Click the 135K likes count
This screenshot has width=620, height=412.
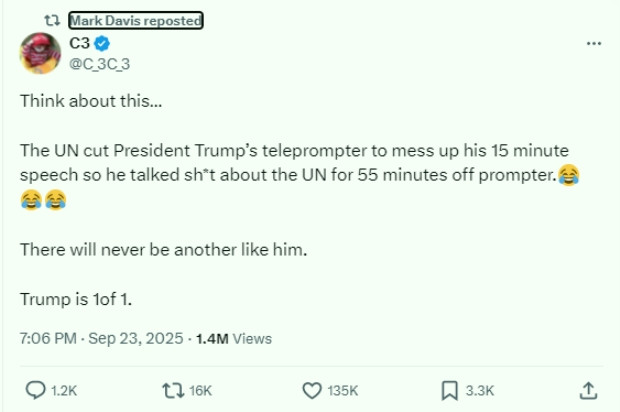[344, 390]
